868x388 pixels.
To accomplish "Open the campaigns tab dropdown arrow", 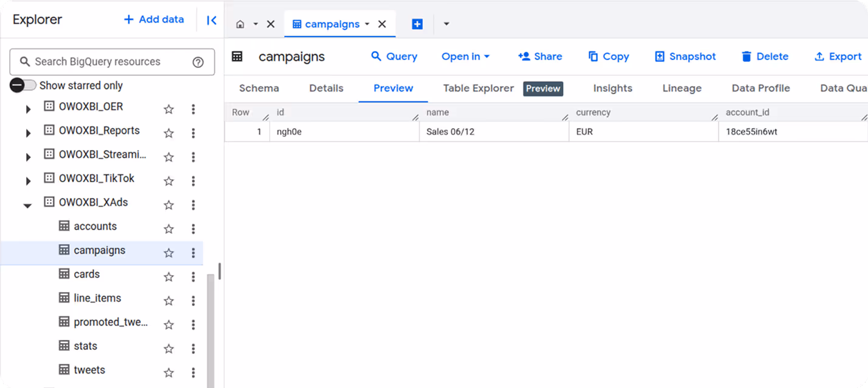I will 367,24.
